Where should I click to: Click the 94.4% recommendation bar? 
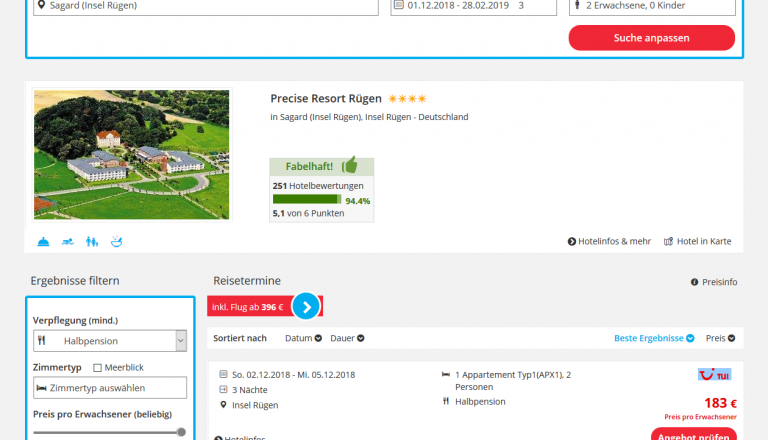pyautogui.click(x=307, y=199)
